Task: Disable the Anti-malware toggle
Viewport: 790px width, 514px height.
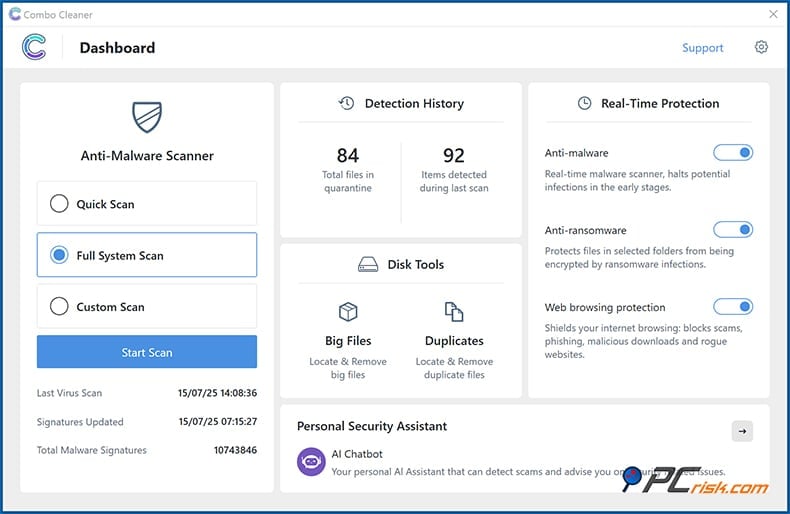Action: coord(732,153)
